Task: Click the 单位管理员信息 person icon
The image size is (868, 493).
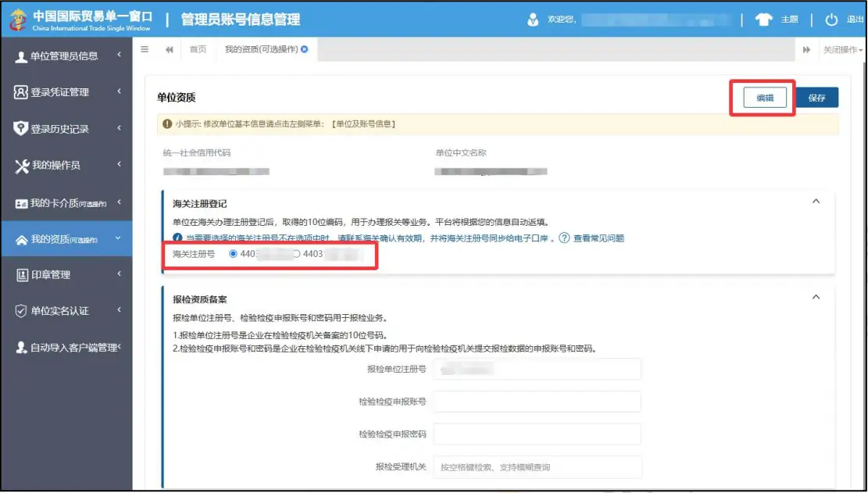Action: [21, 56]
